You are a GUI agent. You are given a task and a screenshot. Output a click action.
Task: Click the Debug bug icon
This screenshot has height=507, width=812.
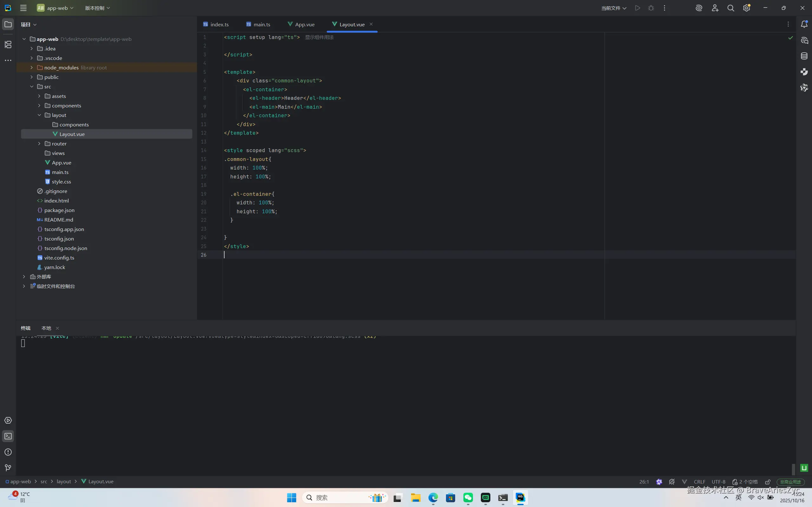click(651, 8)
